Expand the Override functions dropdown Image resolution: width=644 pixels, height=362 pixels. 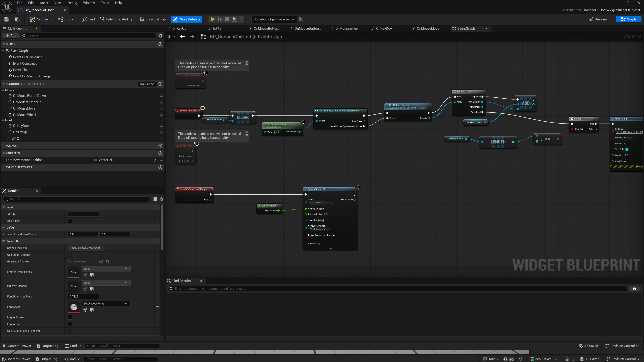[147, 84]
